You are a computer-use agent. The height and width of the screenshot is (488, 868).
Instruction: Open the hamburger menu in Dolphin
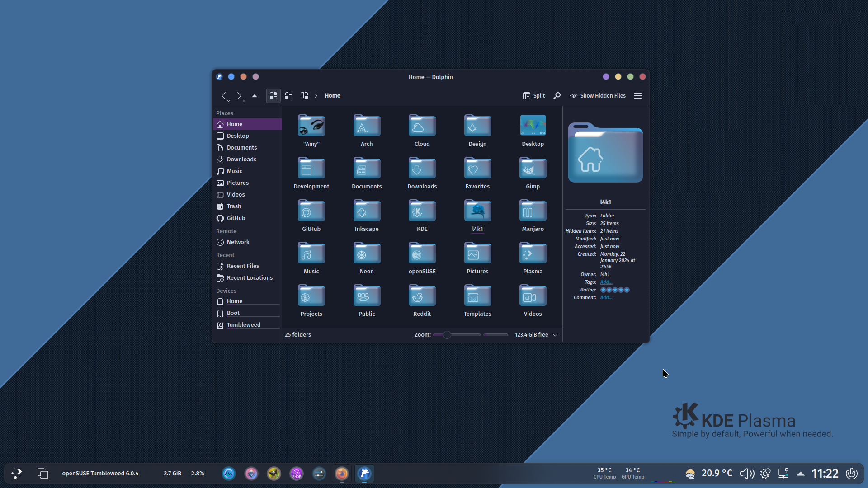pos(638,96)
